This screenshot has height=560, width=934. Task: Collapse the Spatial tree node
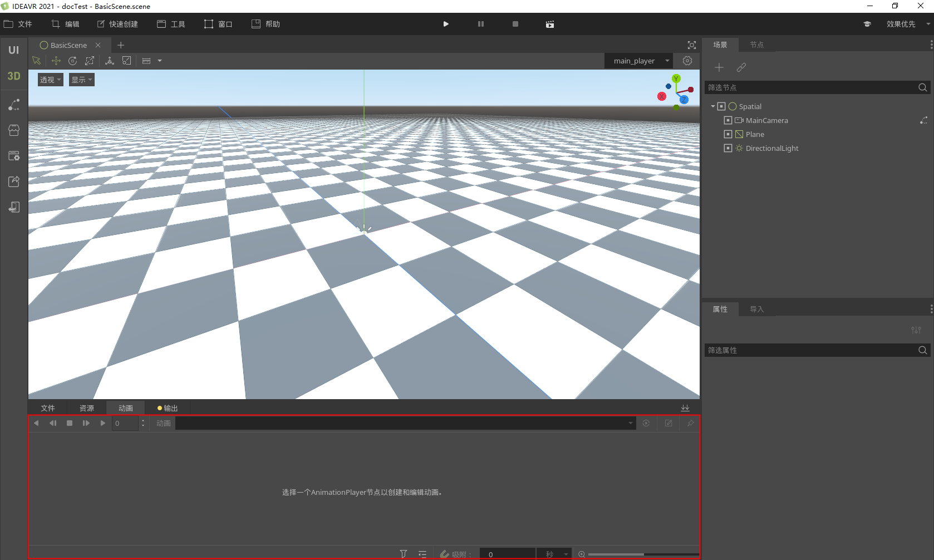(x=712, y=106)
